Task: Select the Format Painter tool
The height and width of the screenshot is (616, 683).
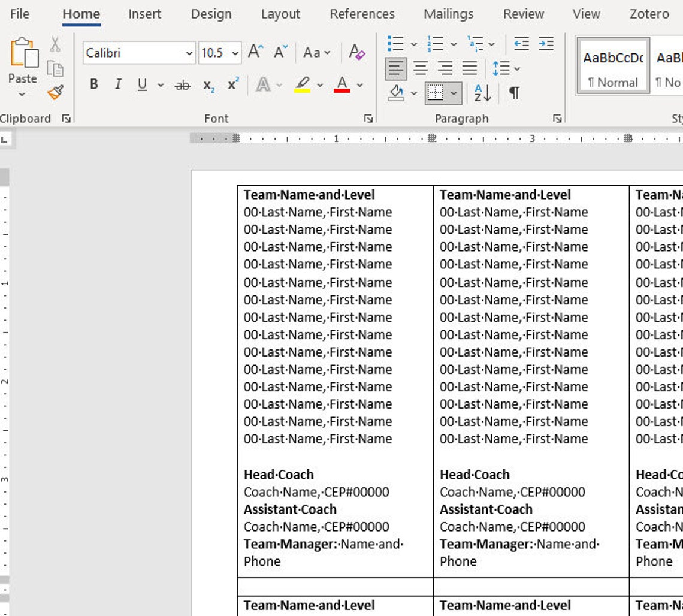Action: pos(56,92)
